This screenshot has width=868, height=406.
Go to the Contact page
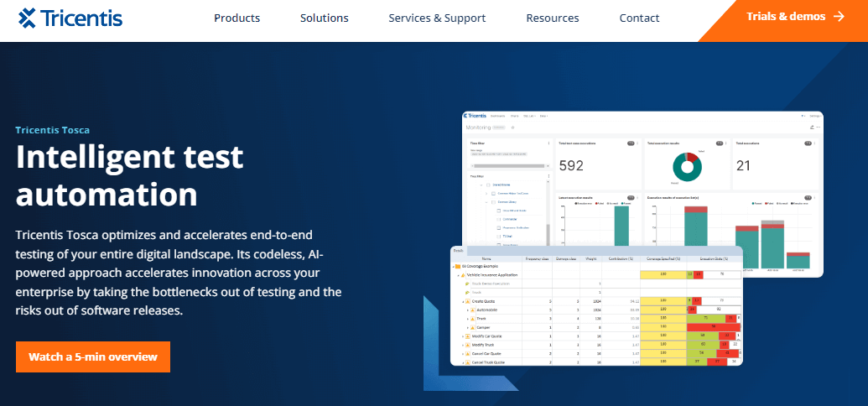click(x=639, y=18)
